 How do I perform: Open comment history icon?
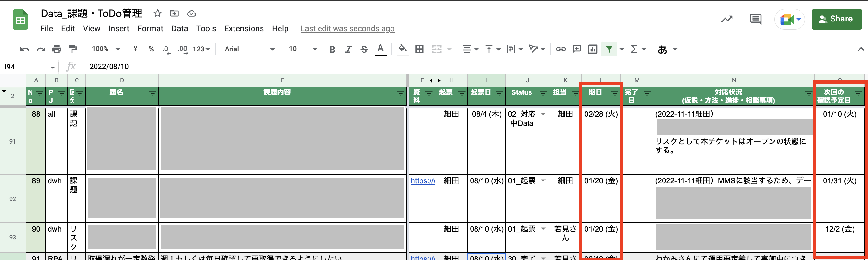(x=756, y=19)
